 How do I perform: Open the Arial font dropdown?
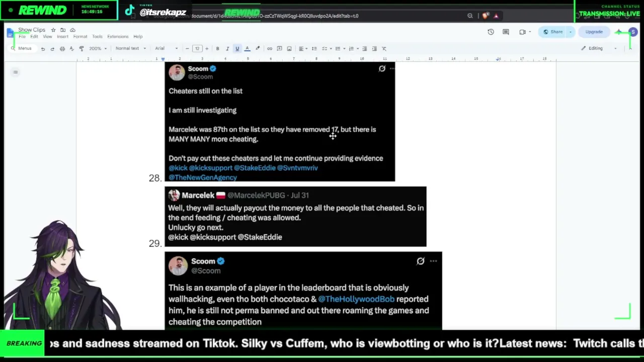click(x=167, y=49)
